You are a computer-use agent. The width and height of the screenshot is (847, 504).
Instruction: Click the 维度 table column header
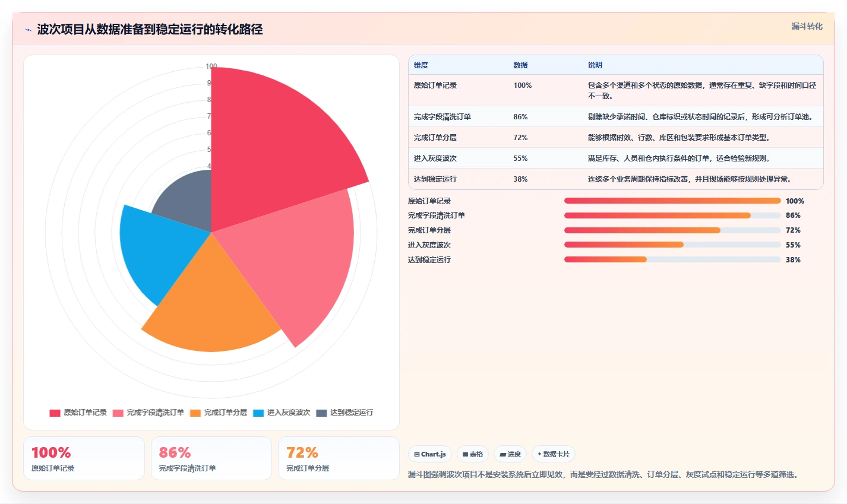421,65
